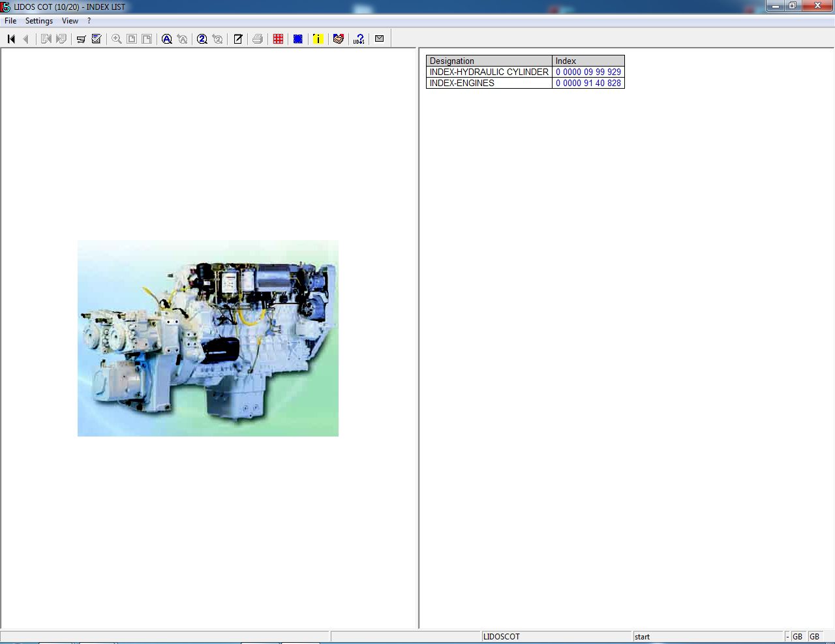Open the notes editor icon
Image resolution: width=835 pixels, height=644 pixels.
[237, 38]
